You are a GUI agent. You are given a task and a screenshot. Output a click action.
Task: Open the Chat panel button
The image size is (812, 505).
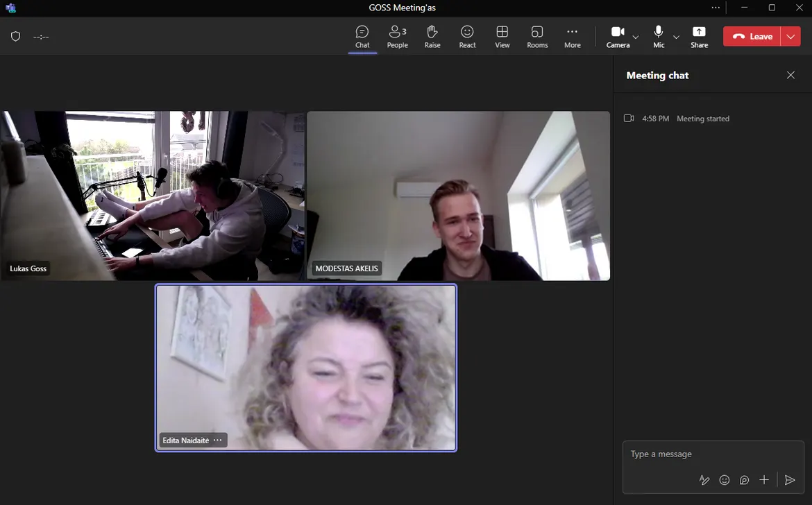tap(362, 37)
